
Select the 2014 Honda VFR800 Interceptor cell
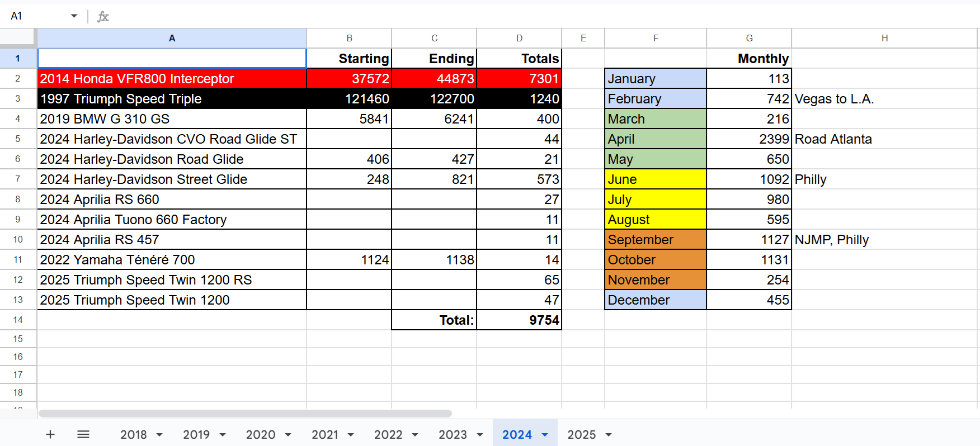coord(172,79)
